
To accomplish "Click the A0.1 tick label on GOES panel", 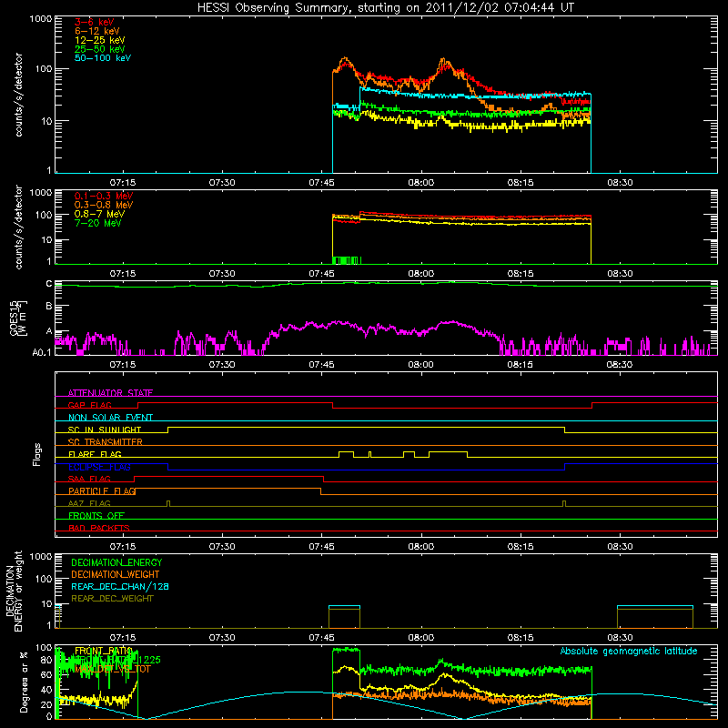I will 42,352.
